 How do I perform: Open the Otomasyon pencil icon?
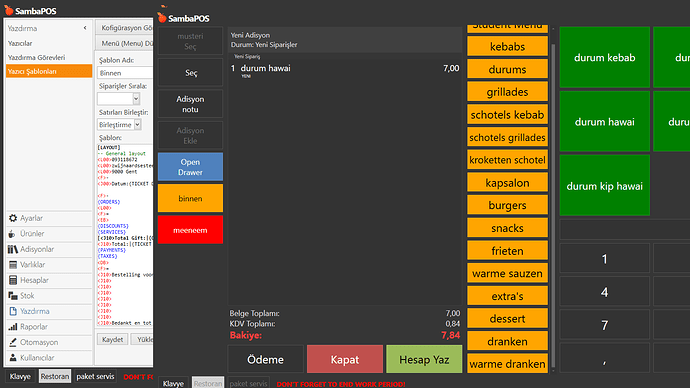[13, 342]
